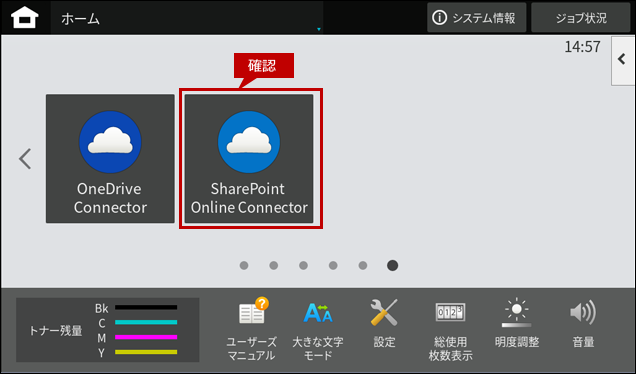Launch SharePoint Online Connector
636x374 pixels.
[249, 159]
